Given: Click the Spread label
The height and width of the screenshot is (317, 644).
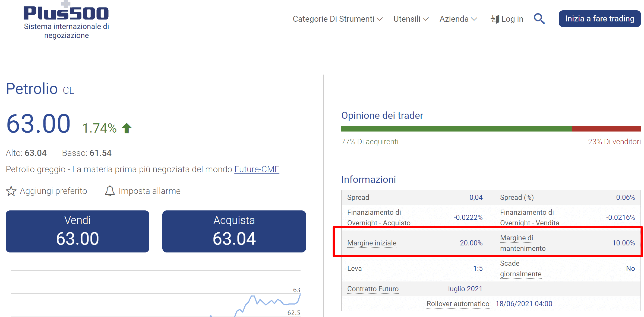Looking at the screenshot, I should 358,197.
